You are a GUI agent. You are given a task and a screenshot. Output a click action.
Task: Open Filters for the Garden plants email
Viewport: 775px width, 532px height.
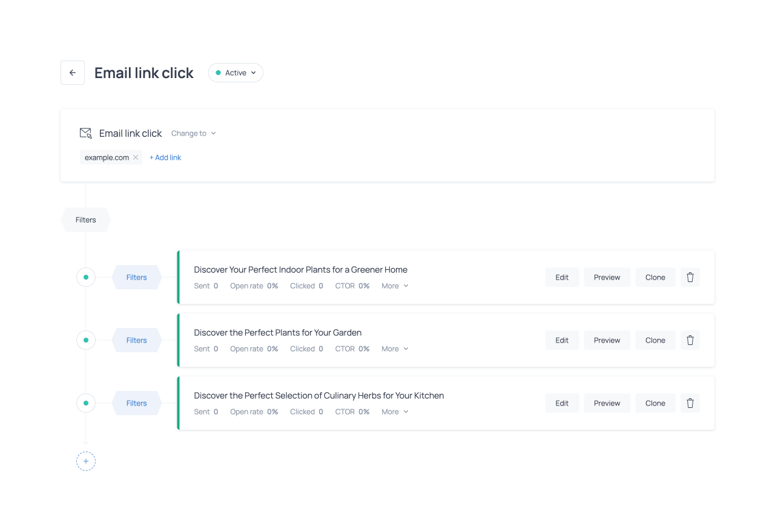[137, 340]
